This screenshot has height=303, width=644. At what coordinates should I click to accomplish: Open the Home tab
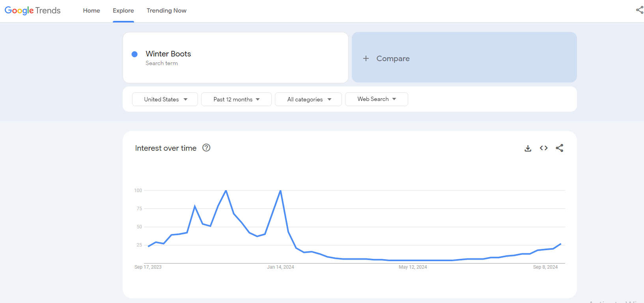[91, 11]
